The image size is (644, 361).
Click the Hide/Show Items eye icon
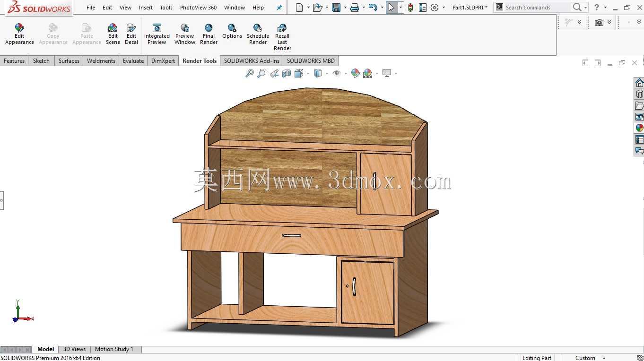[x=337, y=73]
